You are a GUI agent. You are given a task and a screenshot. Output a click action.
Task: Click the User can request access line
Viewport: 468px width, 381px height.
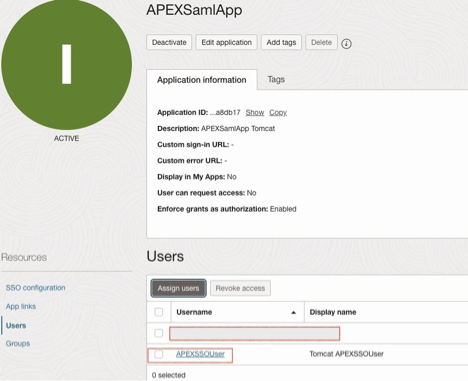pos(207,193)
